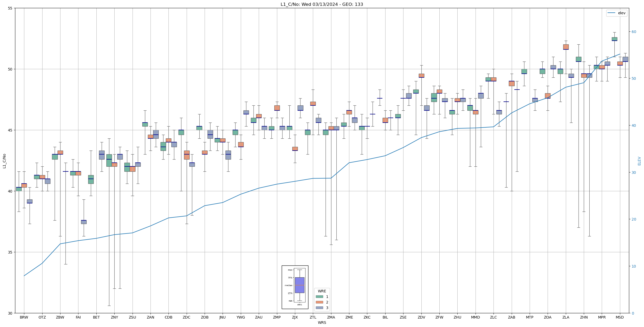Select the MPR station label

(602, 317)
